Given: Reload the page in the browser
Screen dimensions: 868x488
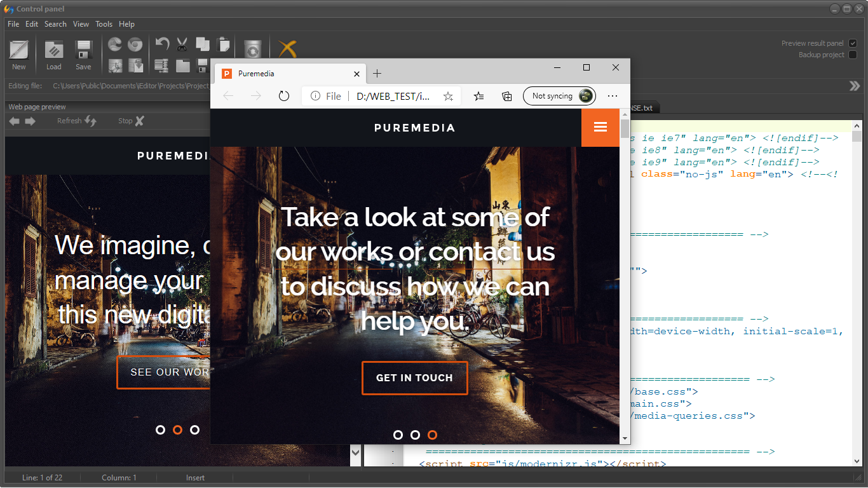Looking at the screenshot, I should (x=284, y=96).
